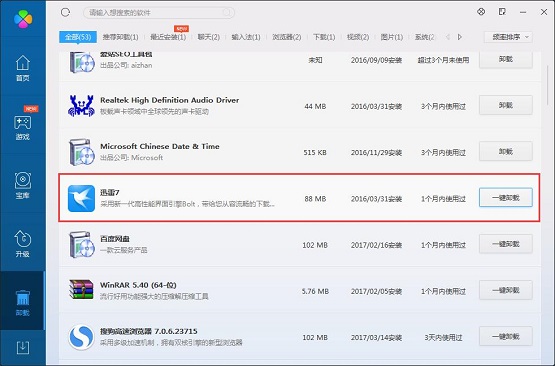Screen dimensions: 555x366
Task: Select the Sogou browser 7.0.6.23715 title
Action: pos(149,331)
